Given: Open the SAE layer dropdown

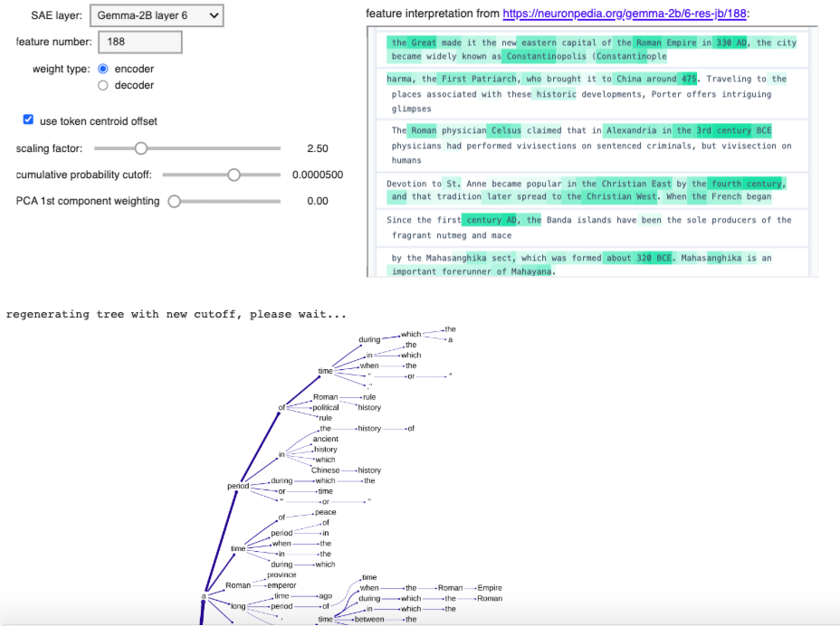Looking at the screenshot, I should (156, 15).
